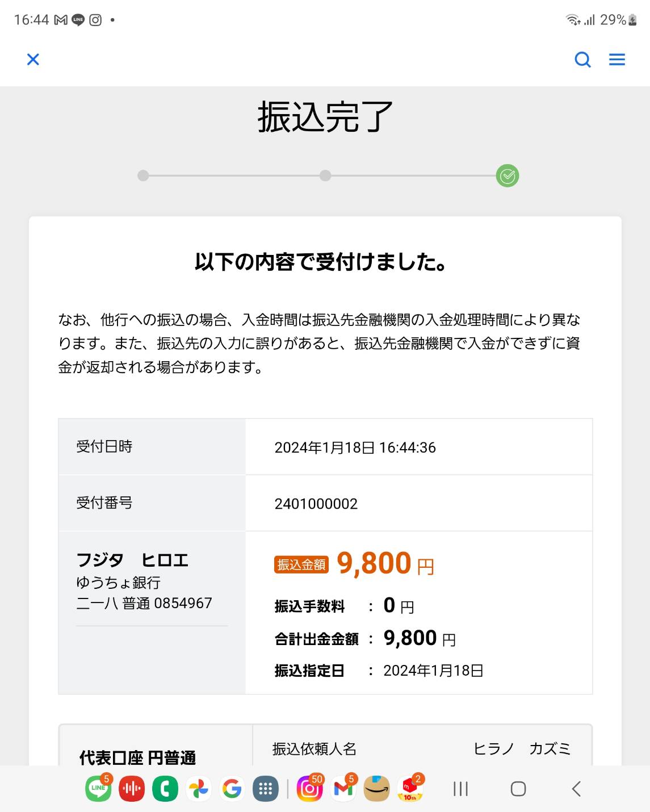
Task: Tap the home navigation button
Action: [x=518, y=789]
